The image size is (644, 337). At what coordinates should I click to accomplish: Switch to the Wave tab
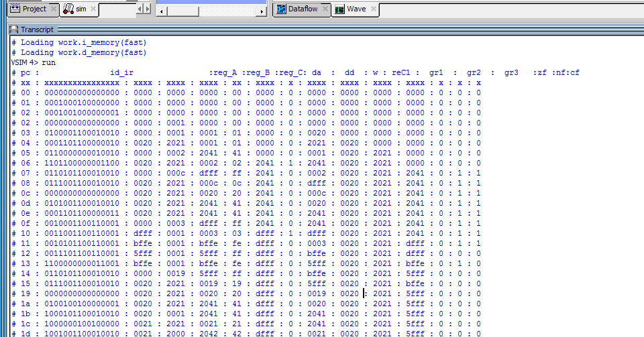coord(356,9)
